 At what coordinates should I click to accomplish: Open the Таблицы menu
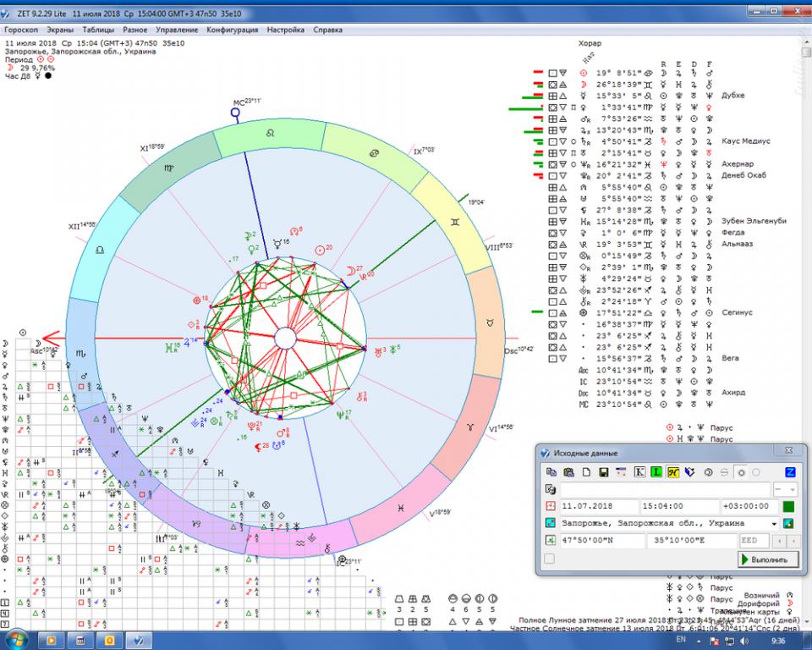[x=98, y=30]
